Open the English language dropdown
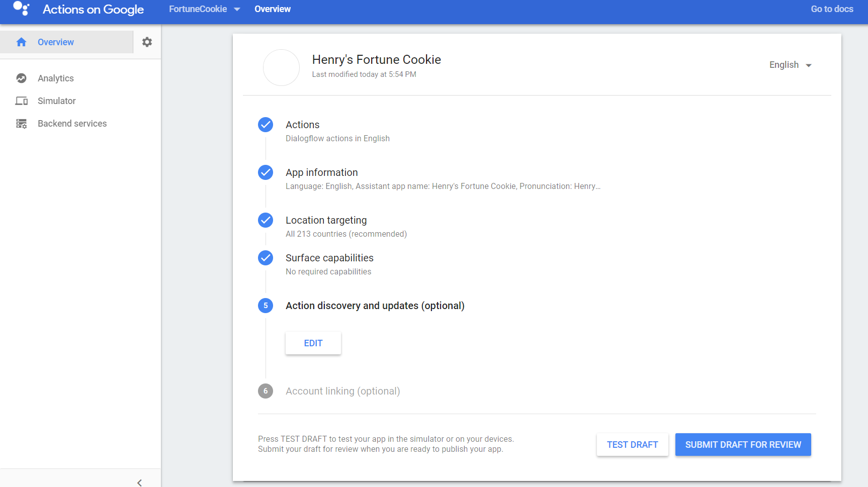868x487 pixels. coord(791,65)
